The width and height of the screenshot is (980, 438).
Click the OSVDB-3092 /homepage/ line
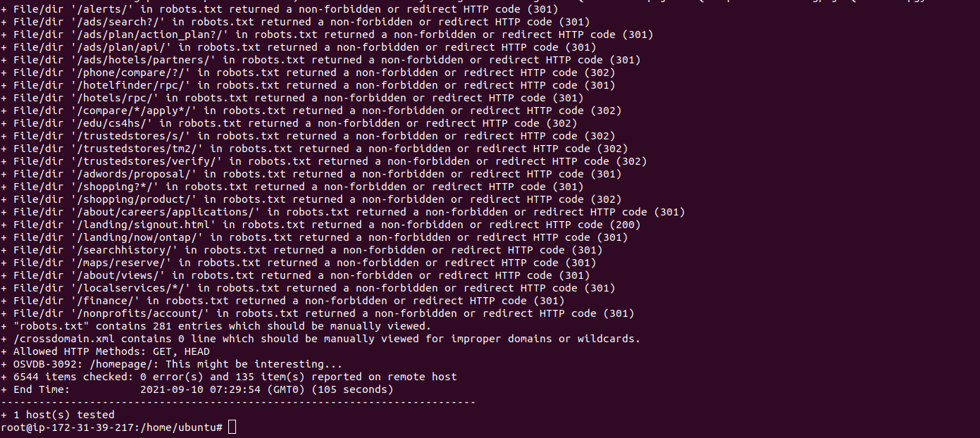171,364
